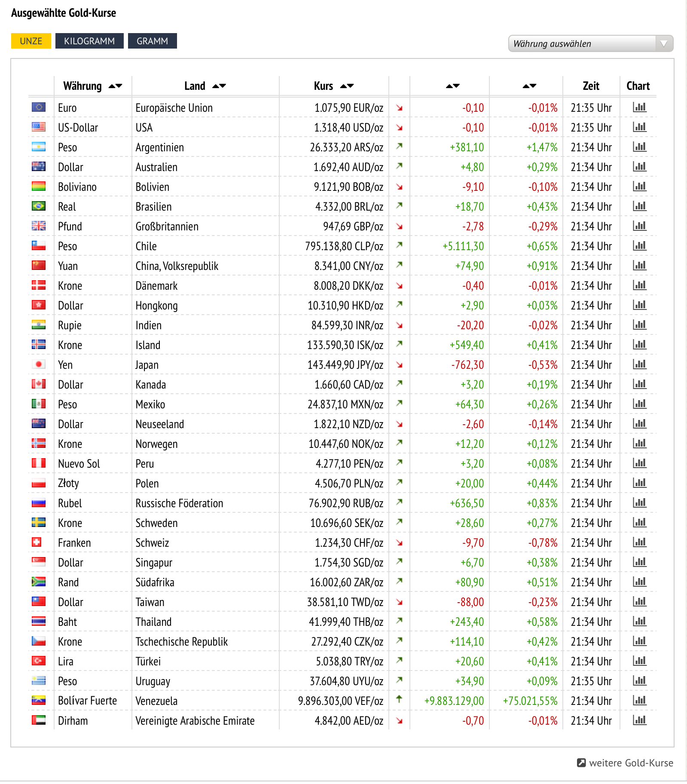Sort table by Kurs column arrows
Viewport: 687px width, 784px height.
347,86
